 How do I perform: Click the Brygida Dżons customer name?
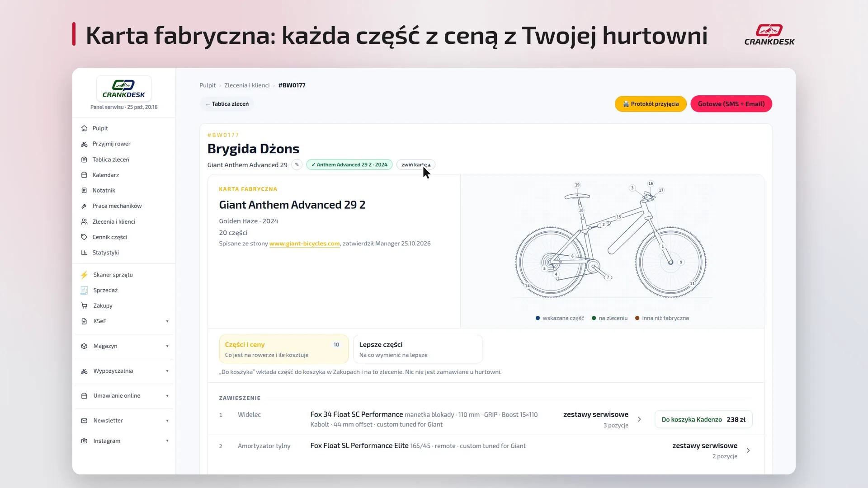(x=253, y=149)
